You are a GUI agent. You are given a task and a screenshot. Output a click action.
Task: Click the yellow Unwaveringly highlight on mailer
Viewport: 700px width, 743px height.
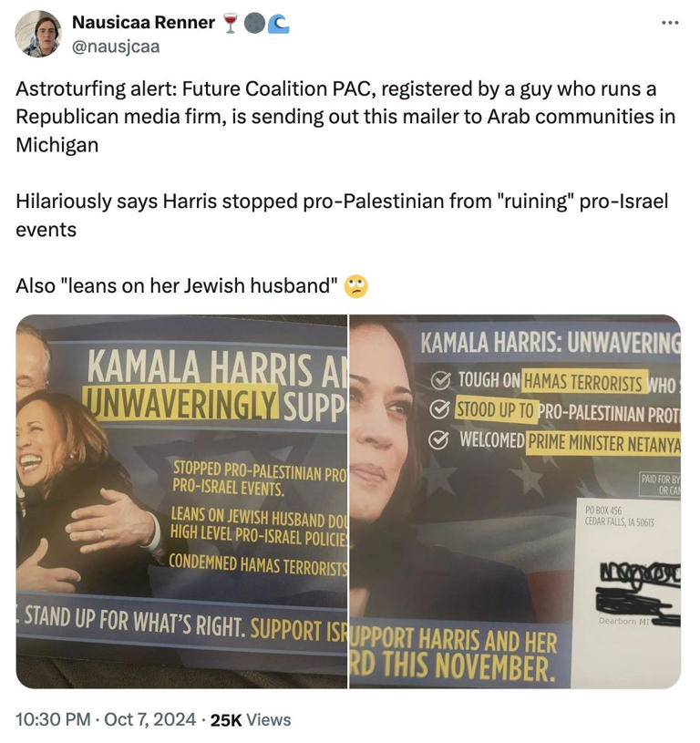click(180, 403)
